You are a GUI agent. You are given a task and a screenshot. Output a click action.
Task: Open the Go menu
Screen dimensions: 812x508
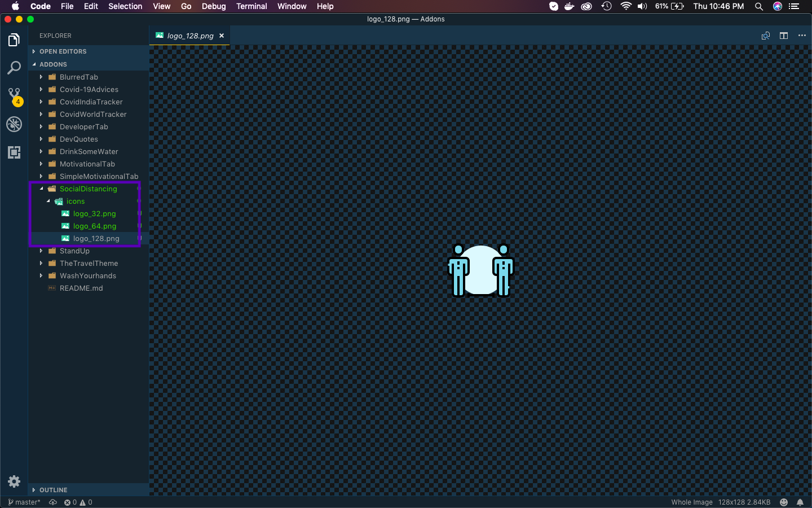(x=186, y=6)
